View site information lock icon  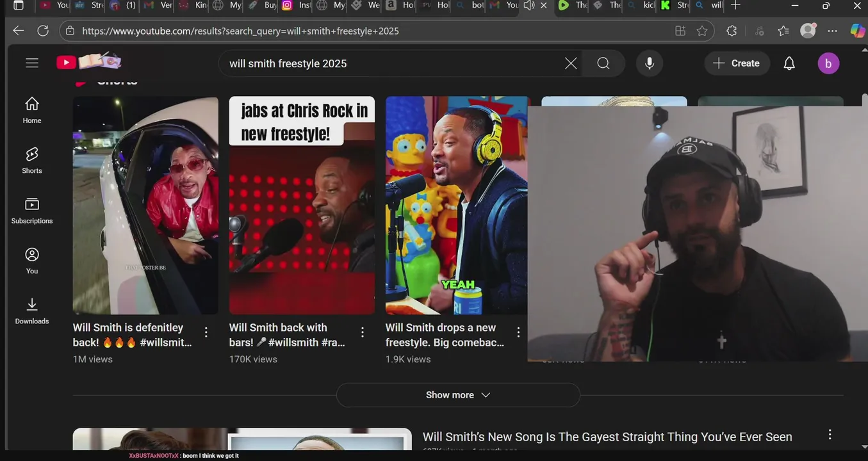coord(70,31)
